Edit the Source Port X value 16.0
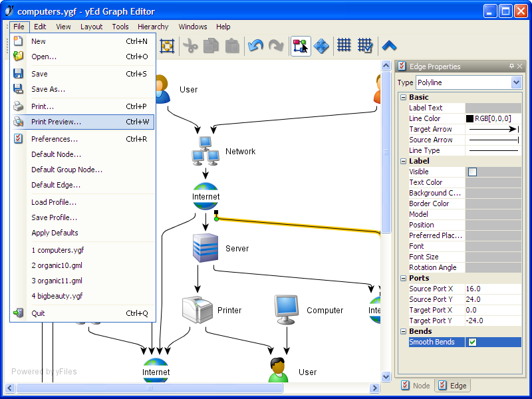The width and height of the screenshot is (532, 399). (x=493, y=289)
